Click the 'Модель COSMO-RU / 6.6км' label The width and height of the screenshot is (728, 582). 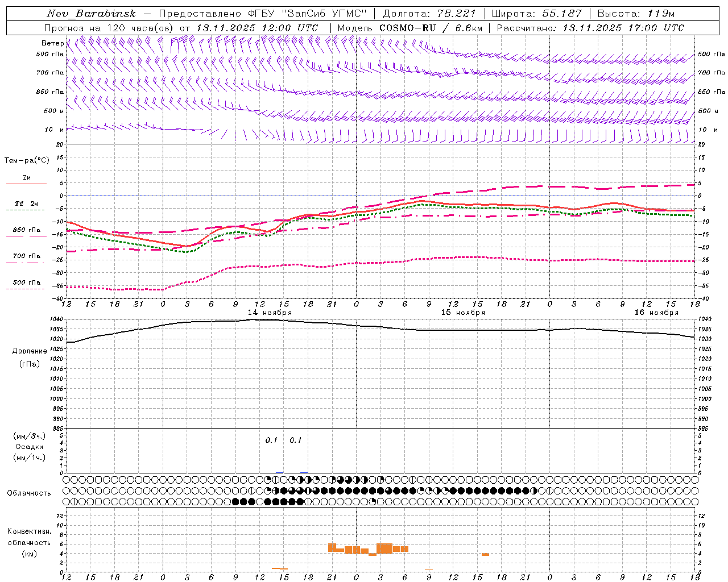tap(411, 28)
